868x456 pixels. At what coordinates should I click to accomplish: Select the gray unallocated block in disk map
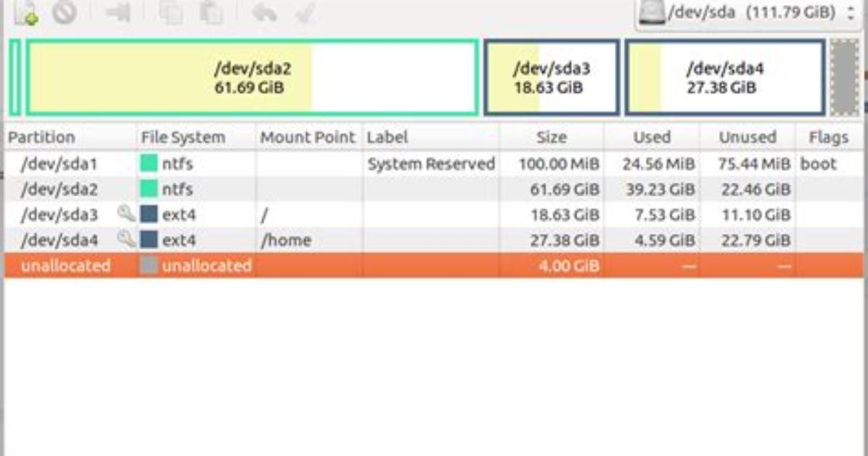pos(844,78)
